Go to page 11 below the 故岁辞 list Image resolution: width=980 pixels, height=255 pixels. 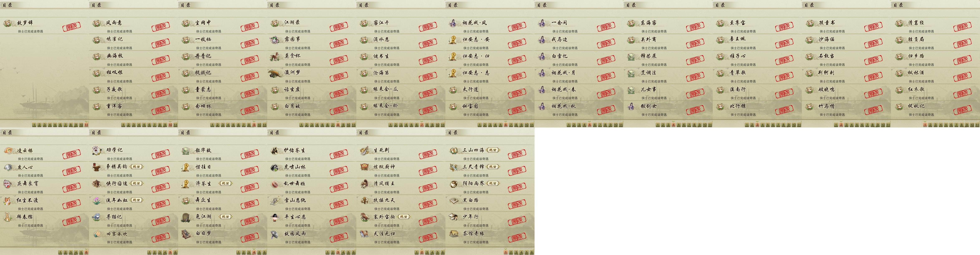pyautogui.click(x=86, y=125)
